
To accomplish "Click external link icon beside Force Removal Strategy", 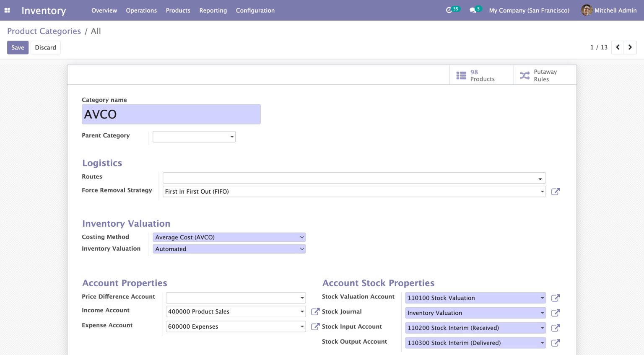I will pyautogui.click(x=556, y=192).
